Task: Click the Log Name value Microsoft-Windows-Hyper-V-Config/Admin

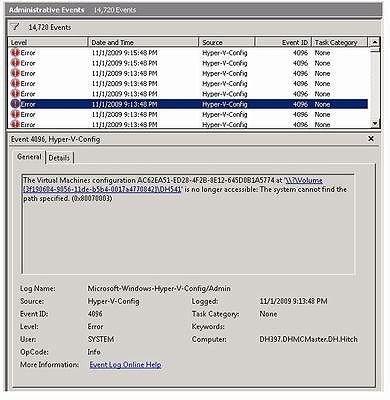Action: [x=159, y=288]
